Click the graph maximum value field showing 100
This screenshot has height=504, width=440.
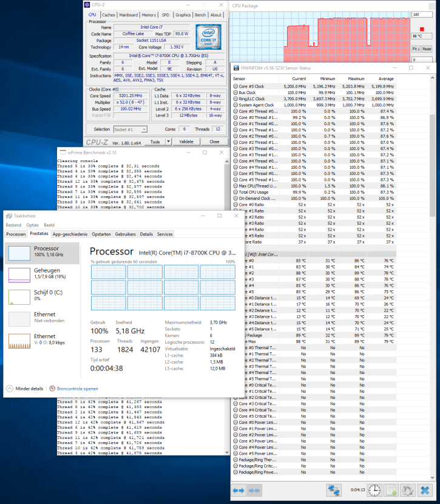click(x=422, y=15)
